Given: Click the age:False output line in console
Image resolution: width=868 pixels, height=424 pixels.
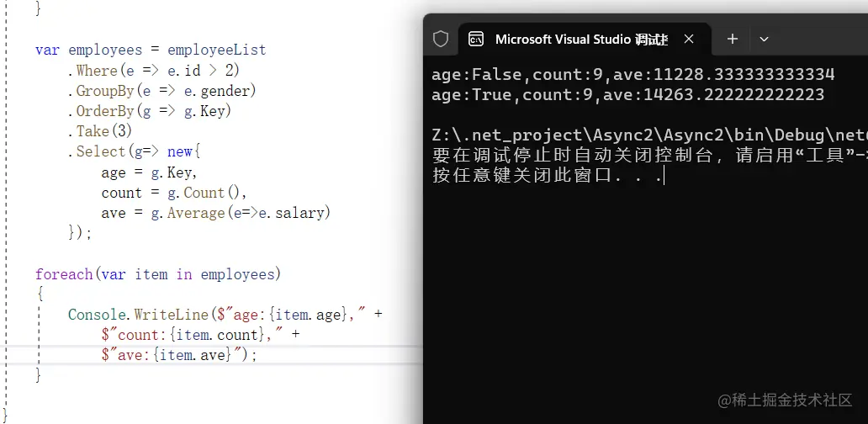Looking at the screenshot, I should click(x=633, y=74).
